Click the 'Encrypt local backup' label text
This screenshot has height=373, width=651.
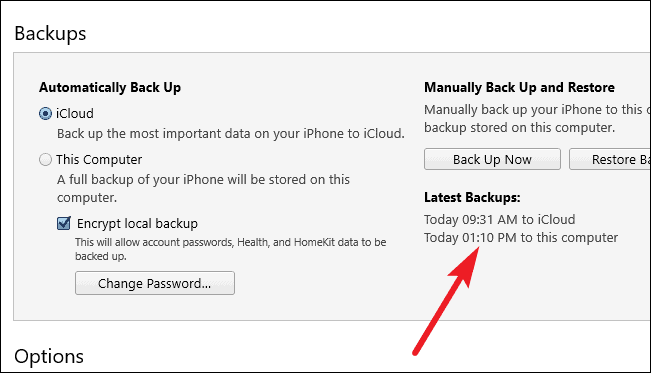[137, 223]
